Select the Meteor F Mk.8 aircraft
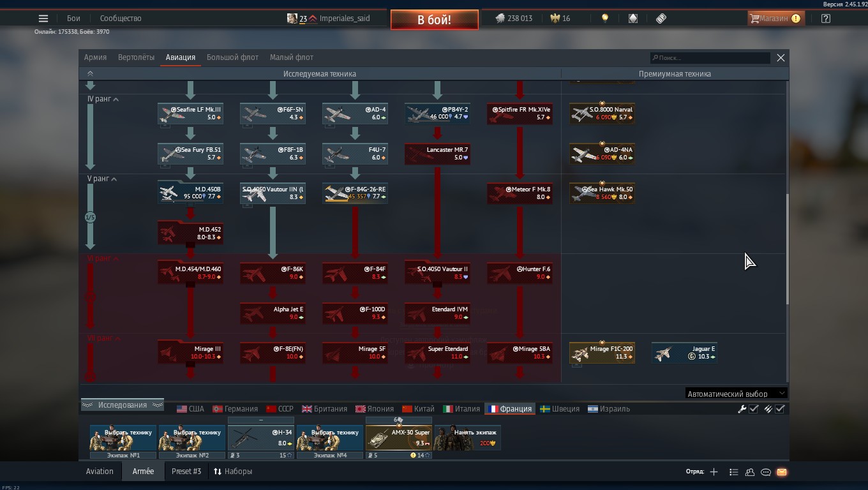 pyautogui.click(x=520, y=193)
